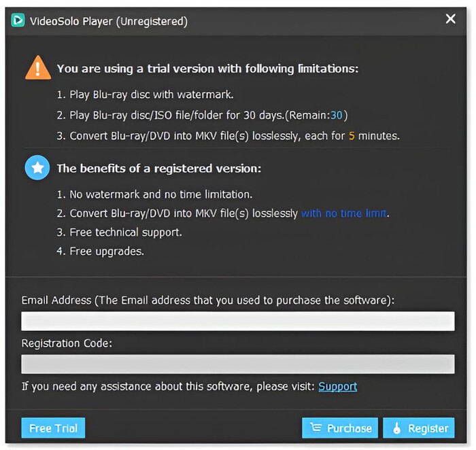Select the "Free upgrades" list item

click(107, 252)
